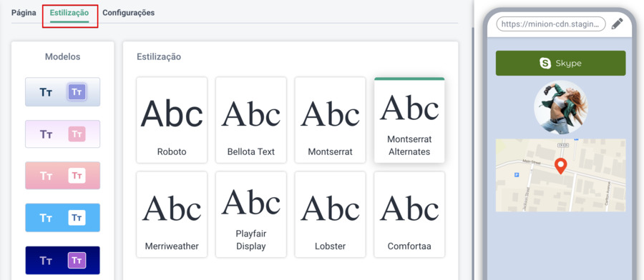Screen dimensions: 644x280
Task: Pick the Montserrat font card
Action: 330,120
